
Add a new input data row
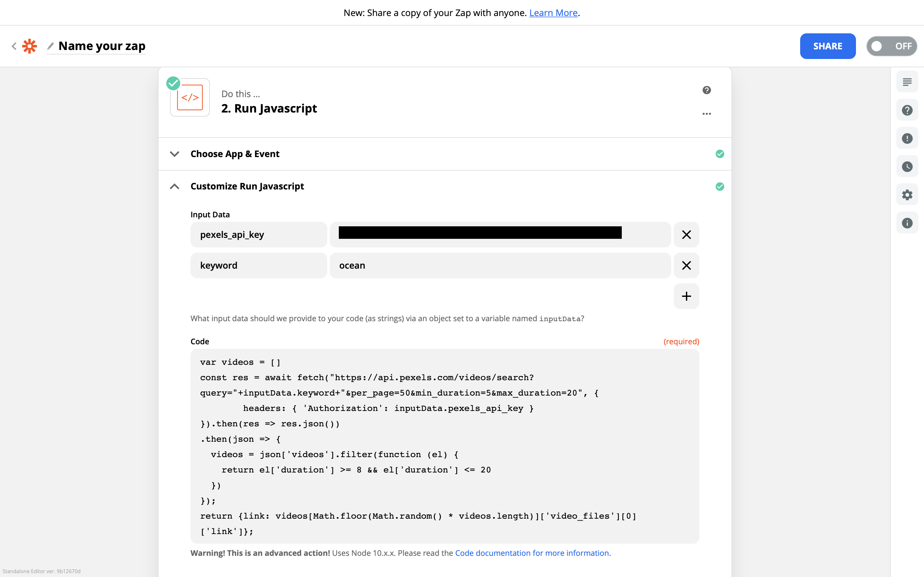(x=686, y=296)
